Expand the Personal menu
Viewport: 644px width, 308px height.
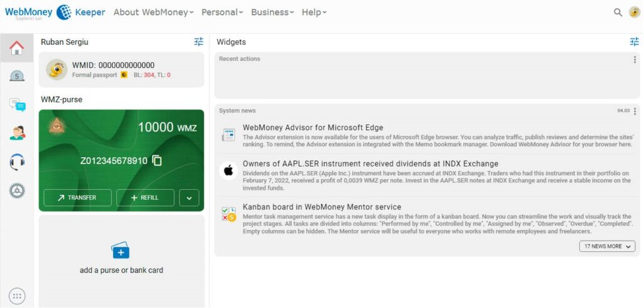point(222,13)
